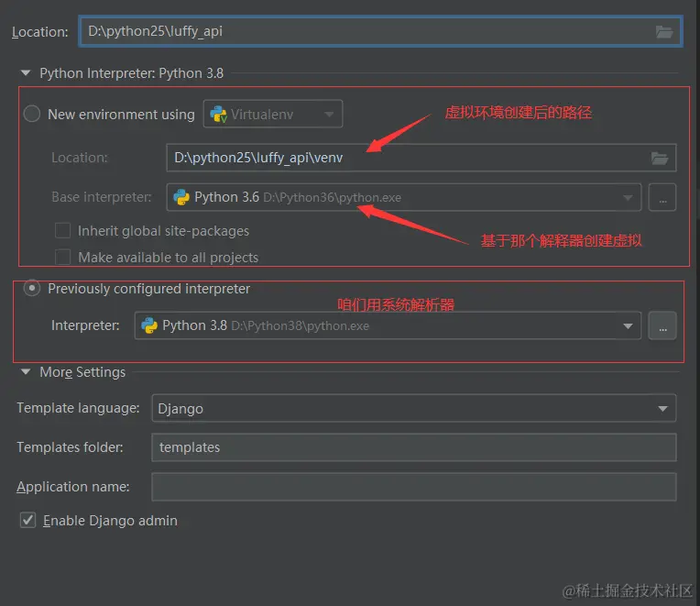Select Previously configured interpreter radio button
This screenshot has width=700, height=606.
32,289
